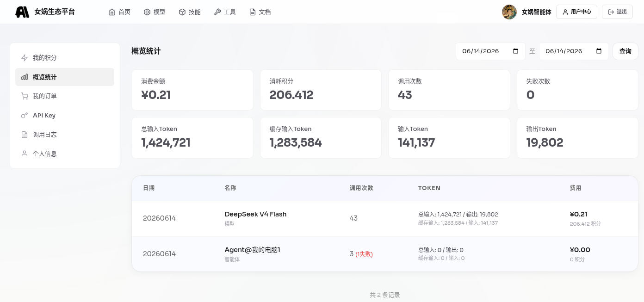The image size is (644, 302).
Task: Click the 消耗积分 206.412 card
Action: coord(321,90)
